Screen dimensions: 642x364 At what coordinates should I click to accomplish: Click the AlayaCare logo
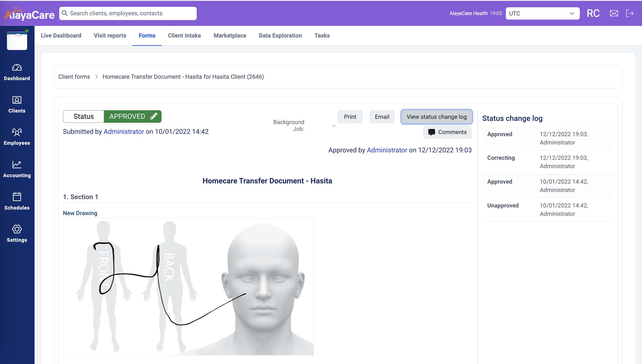[x=29, y=14]
